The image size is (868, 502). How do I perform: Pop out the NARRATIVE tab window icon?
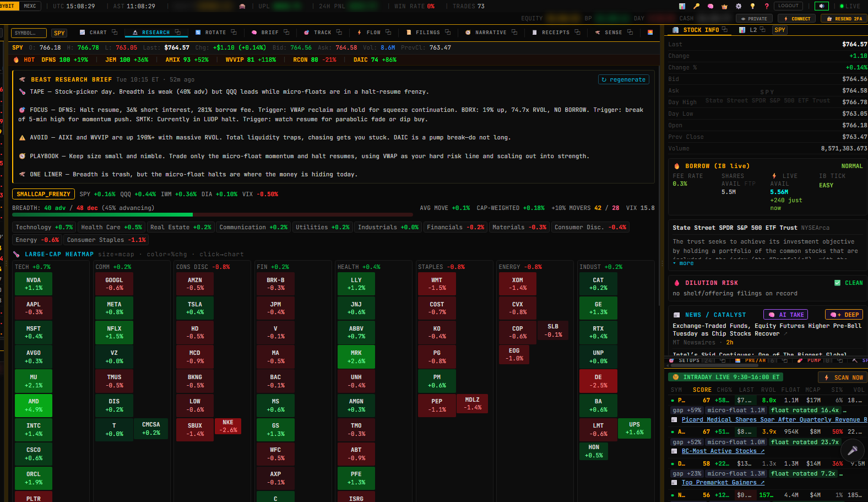click(514, 32)
